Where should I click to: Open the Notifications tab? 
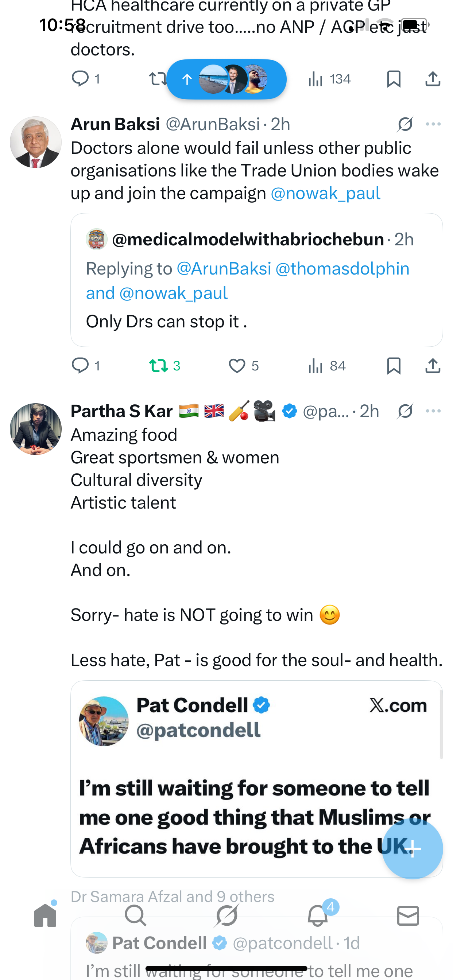point(317,915)
